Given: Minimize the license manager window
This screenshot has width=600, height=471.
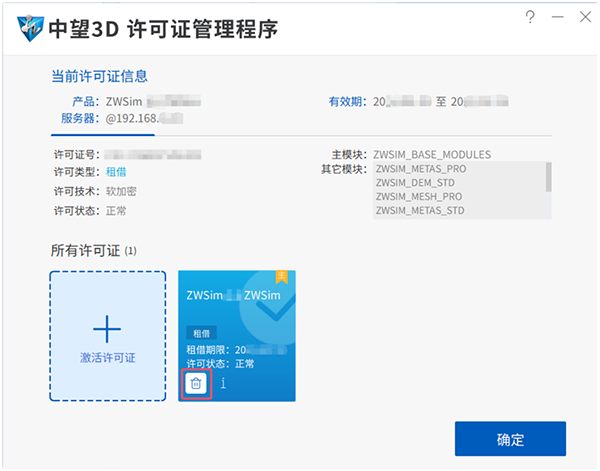Looking at the screenshot, I should [x=558, y=17].
